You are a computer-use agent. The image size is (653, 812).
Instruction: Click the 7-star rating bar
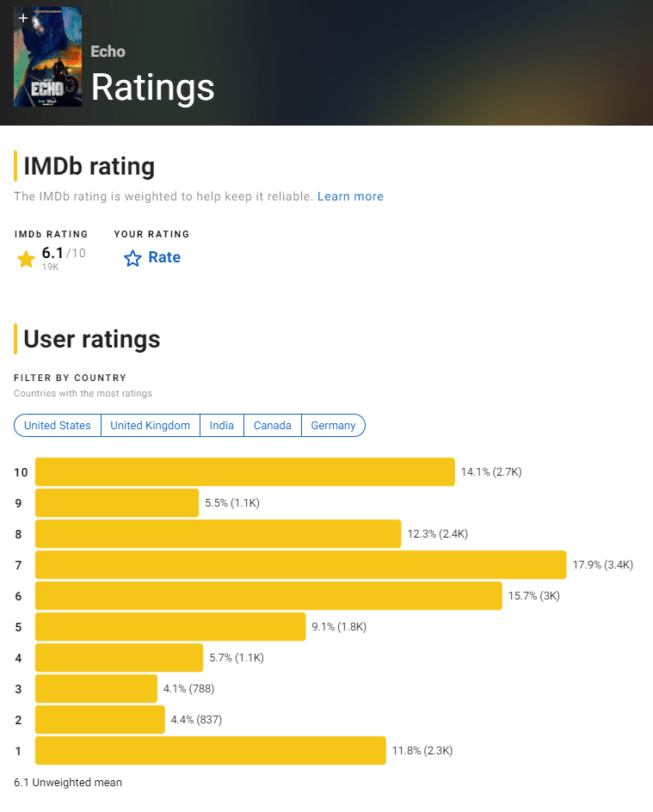(300, 565)
